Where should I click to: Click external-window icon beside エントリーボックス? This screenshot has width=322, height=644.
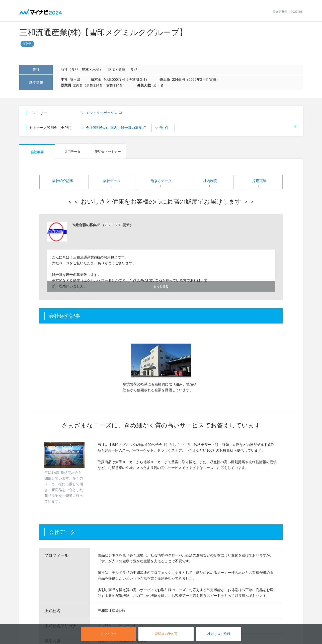(x=120, y=113)
